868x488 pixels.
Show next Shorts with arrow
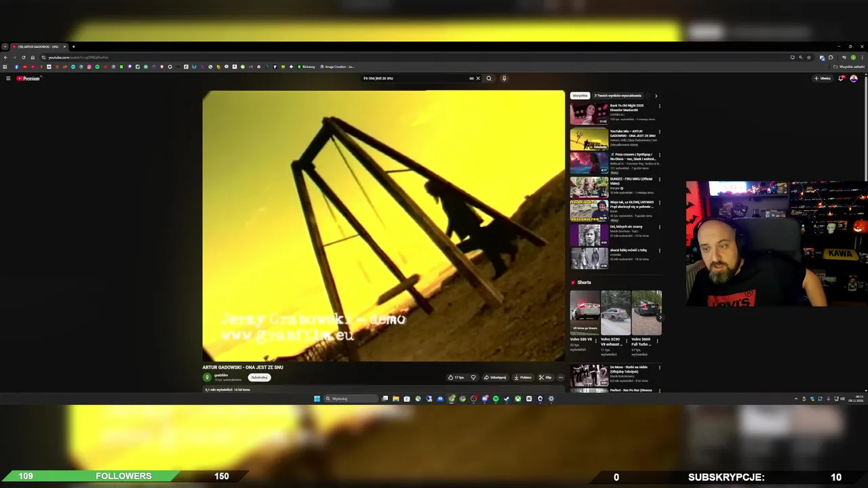coord(660,317)
